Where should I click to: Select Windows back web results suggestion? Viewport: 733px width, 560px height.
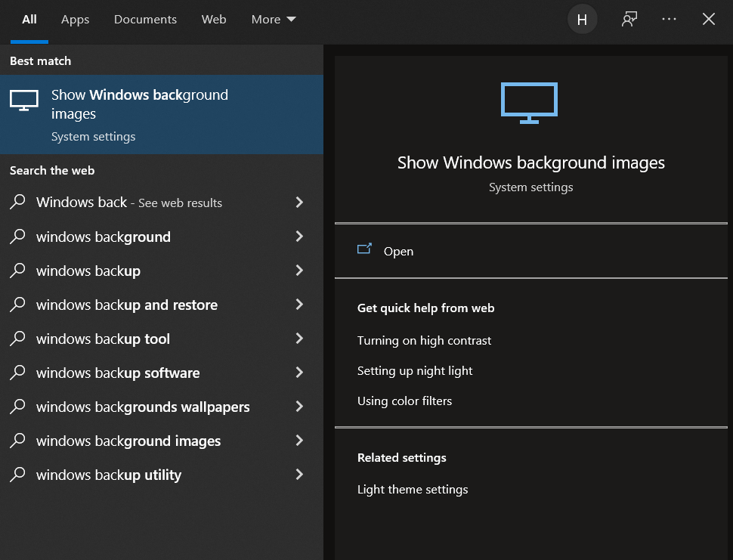point(162,203)
